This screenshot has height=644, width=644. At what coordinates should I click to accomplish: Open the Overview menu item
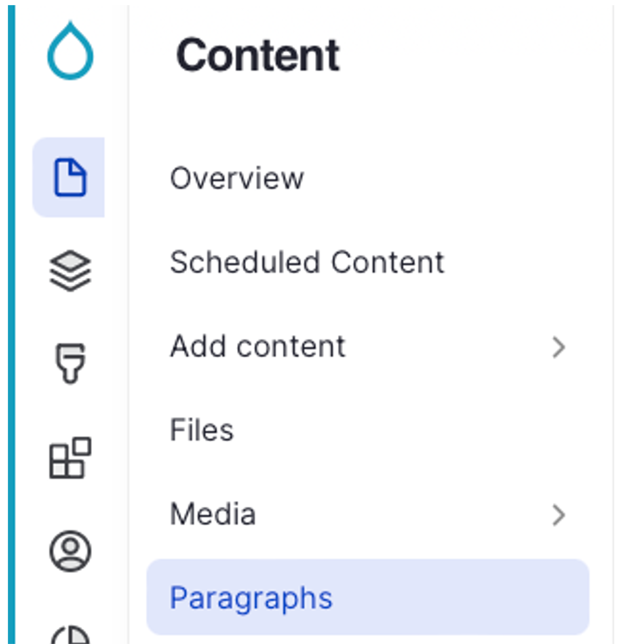[237, 178]
